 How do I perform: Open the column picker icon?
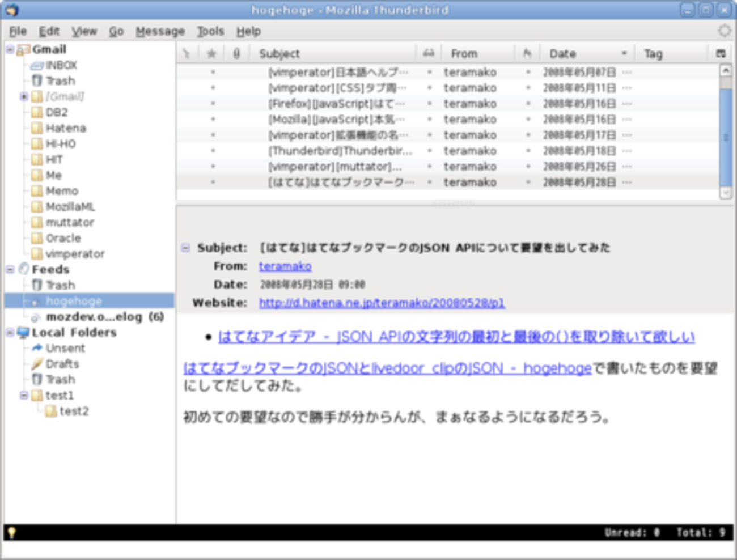coord(721,54)
